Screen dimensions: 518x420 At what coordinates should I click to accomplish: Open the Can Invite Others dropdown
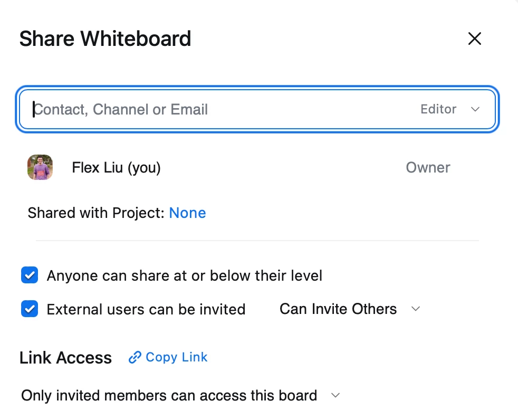[x=338, y=309]
